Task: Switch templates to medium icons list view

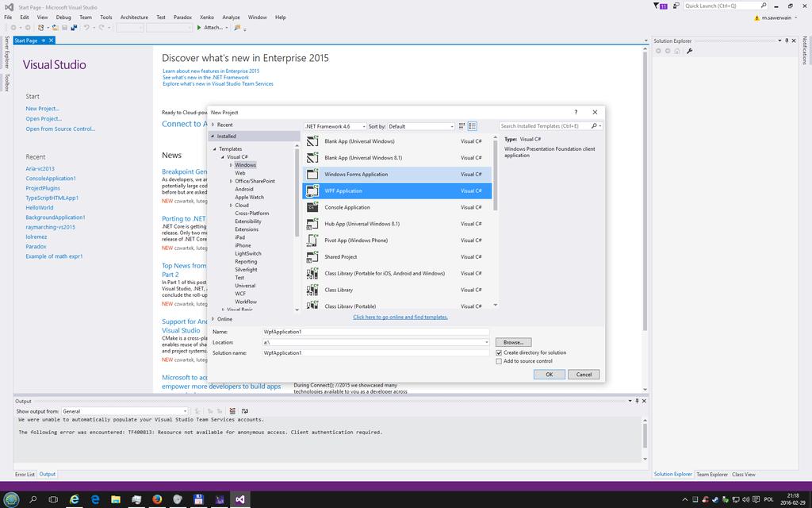Action: tap(473, 126)
